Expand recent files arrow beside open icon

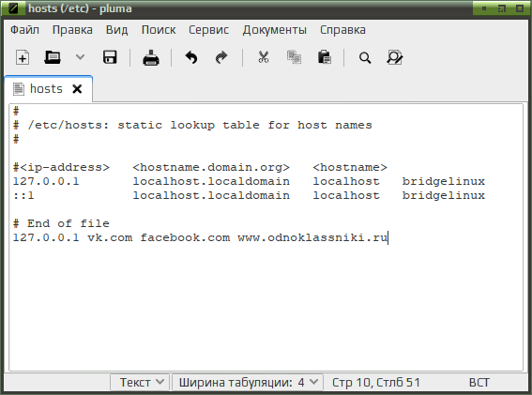tap(80, 57)
